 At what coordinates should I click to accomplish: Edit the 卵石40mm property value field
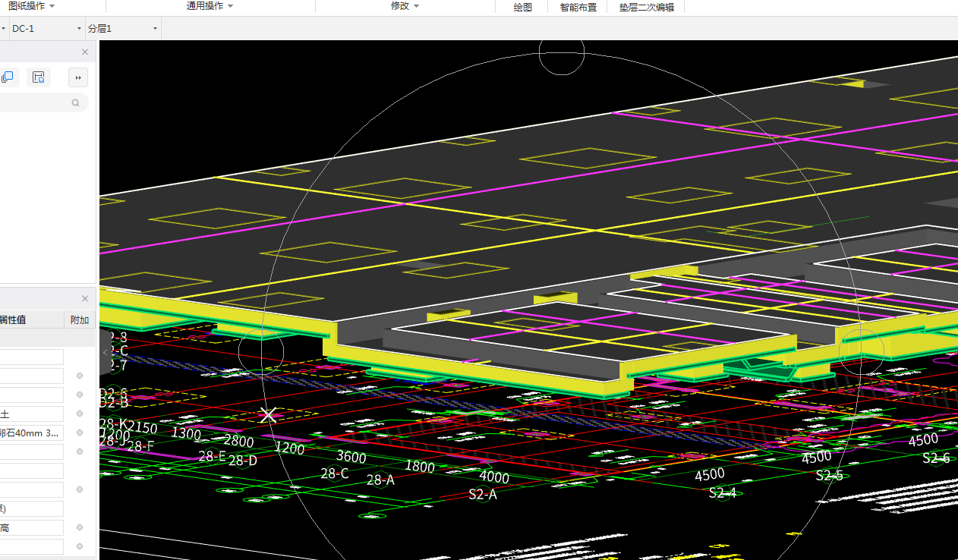tap(32, 433)
